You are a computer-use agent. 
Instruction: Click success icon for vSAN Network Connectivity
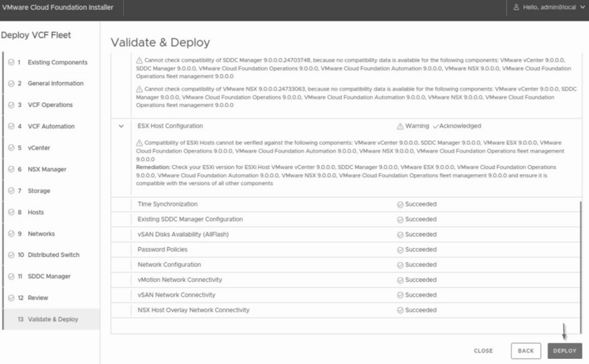pos(400,295)
